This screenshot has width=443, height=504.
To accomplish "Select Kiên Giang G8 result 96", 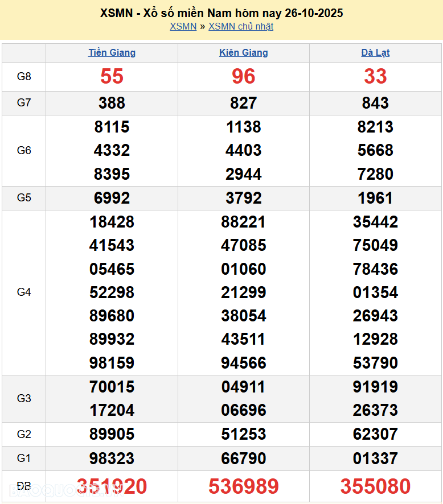I will click(243, 76).
